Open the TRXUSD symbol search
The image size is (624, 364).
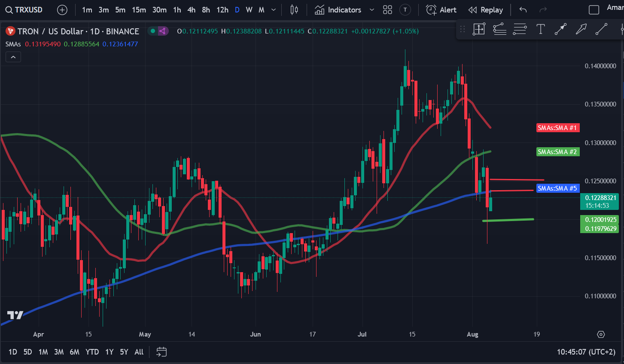click(x=24, y=9)
